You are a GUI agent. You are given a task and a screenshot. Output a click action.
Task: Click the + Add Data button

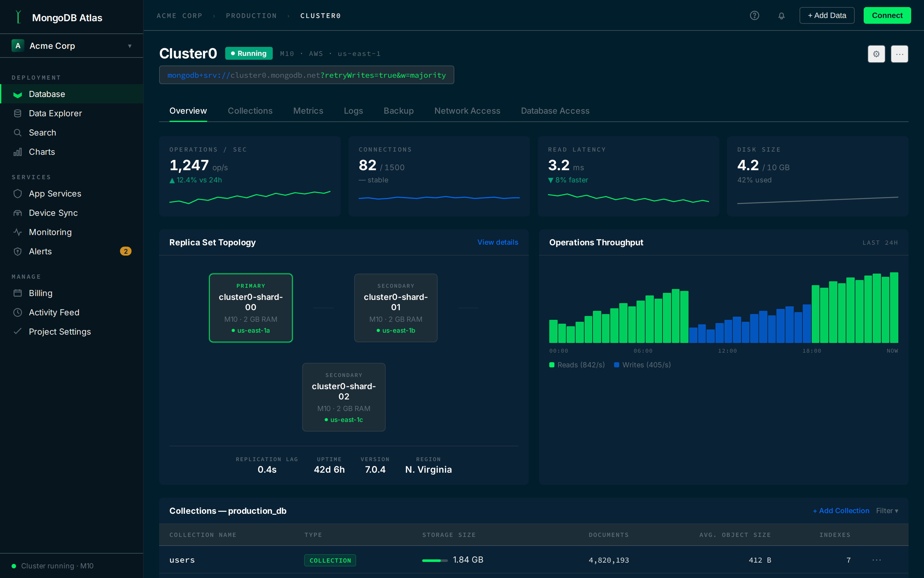tap(827, 15)
